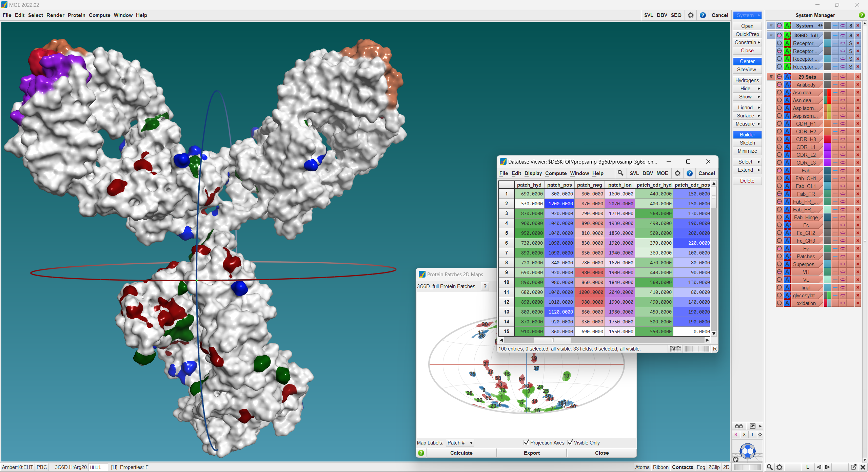Toggle visibility circle for Patches set
868x472 pixels.
780,257
